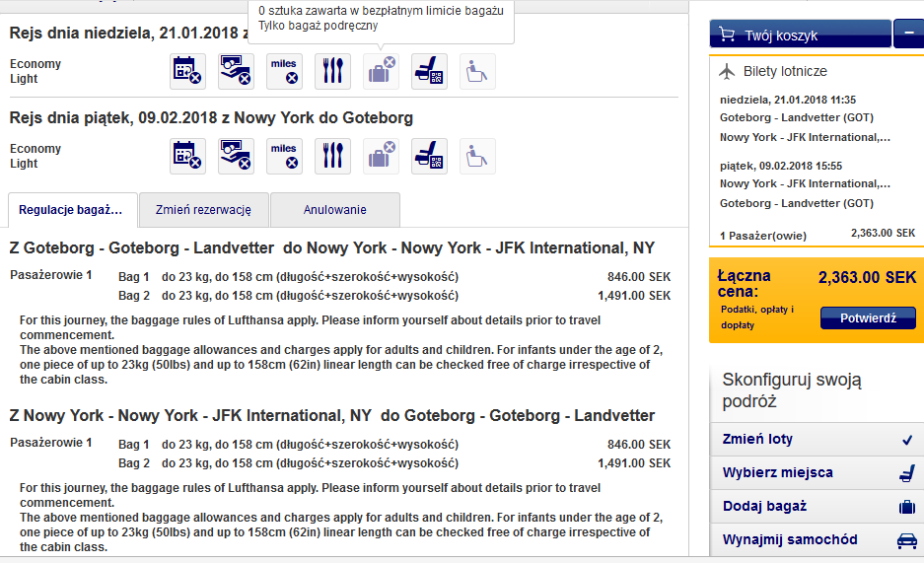This screenshot has width=924, height=563.
Task: Click the niedziela, 21.01.2018 11:35 departure text
Action: (x=787, y=101)
